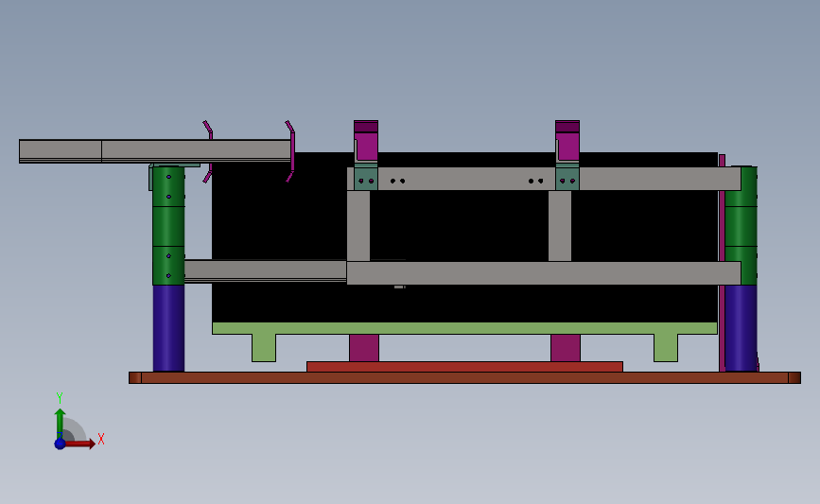Click the red X label of the triad

[x=101, y=439]
